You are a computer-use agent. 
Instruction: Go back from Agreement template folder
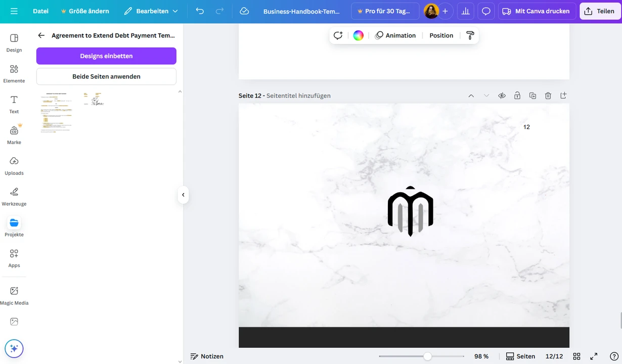(41, 35)
